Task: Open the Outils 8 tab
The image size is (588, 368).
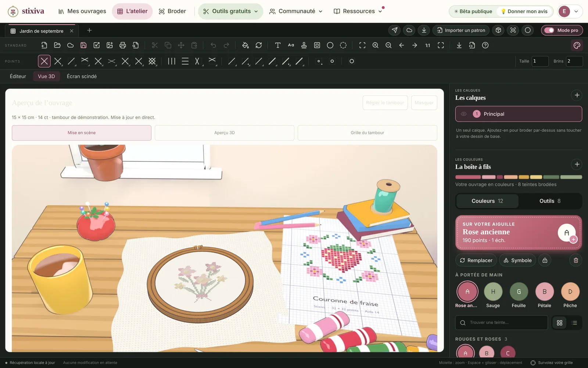Action: [x=550, y=201]
